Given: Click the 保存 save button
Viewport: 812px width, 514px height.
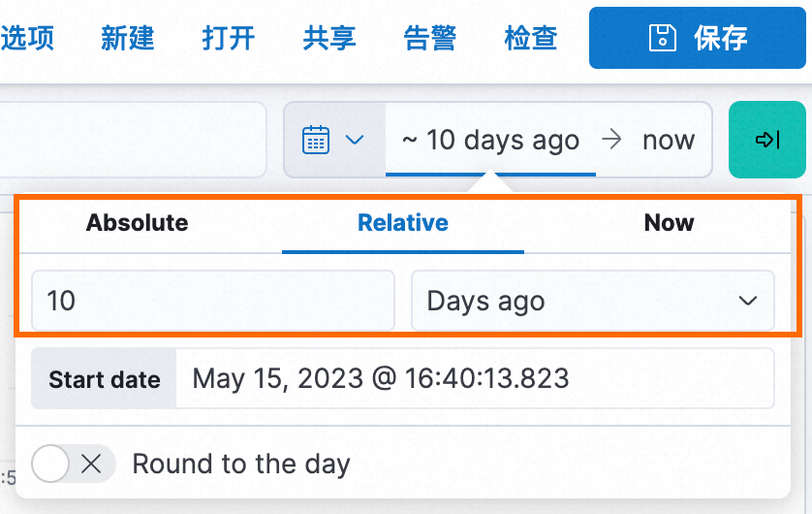Looking at the screenshot, I should 697,38.
